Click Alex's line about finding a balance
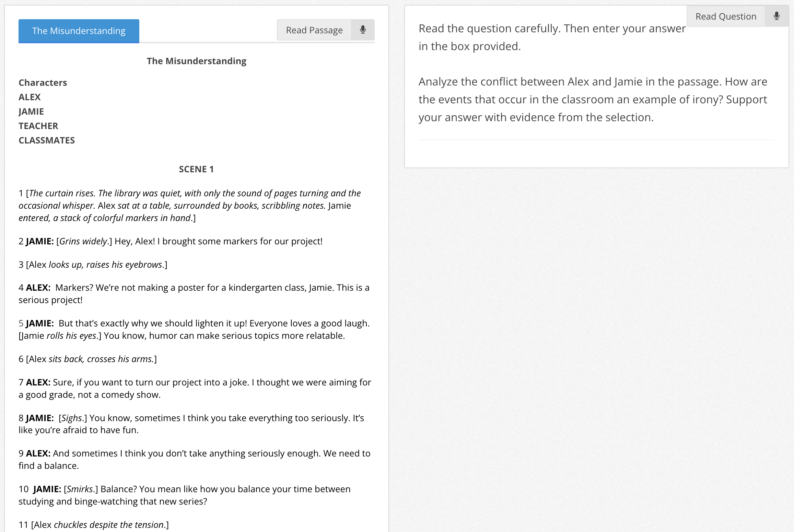794x532 pixels. [195, 459]
